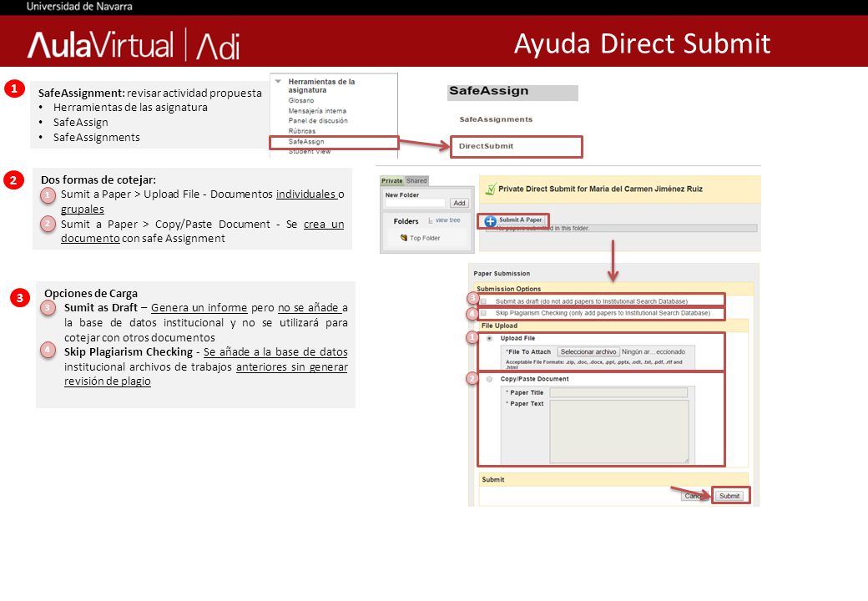Click into the New Folder name field

(x=415, y=203)
